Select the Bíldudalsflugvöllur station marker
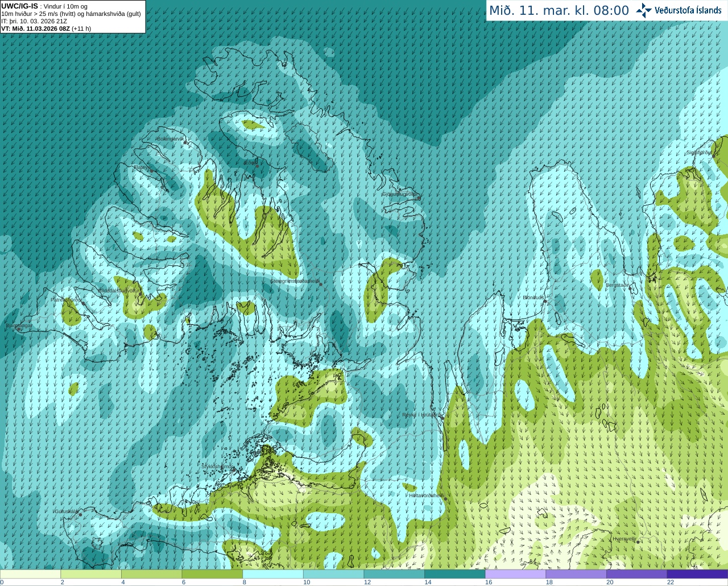The image size is (728, 586). tap(141, 294)
